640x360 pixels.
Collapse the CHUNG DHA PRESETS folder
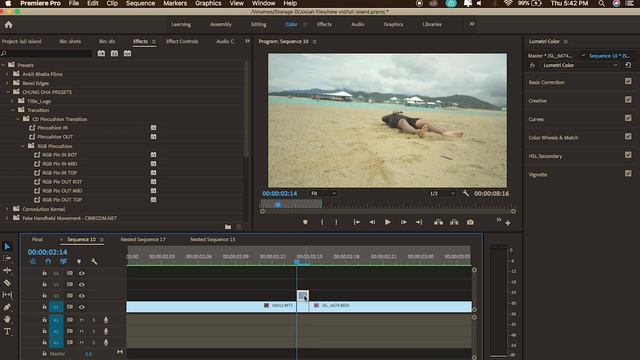(x=7, y=92)
